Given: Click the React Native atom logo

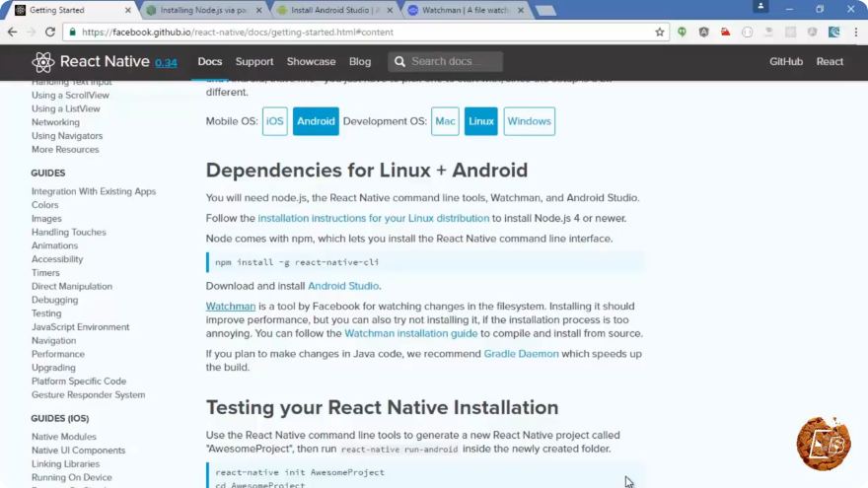Looking at the screenshot, I should 43,62.
